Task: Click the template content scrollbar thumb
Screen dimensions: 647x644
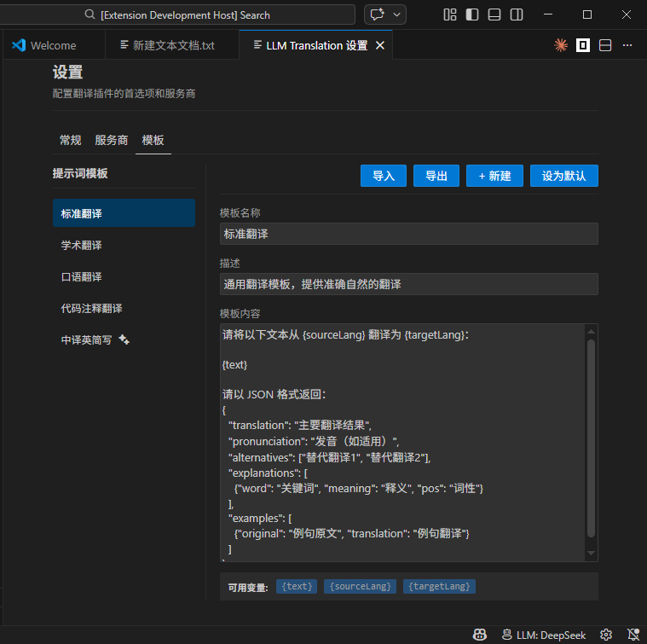Action: [592, 438]
